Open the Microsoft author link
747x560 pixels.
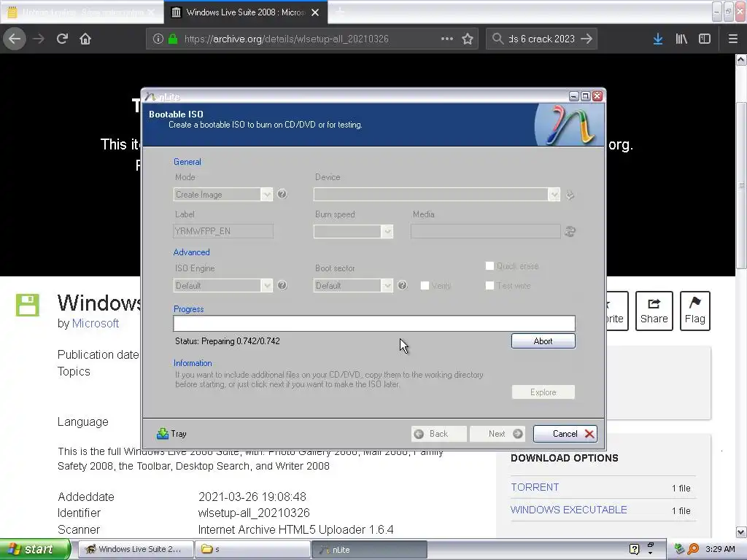coord(96,323)
